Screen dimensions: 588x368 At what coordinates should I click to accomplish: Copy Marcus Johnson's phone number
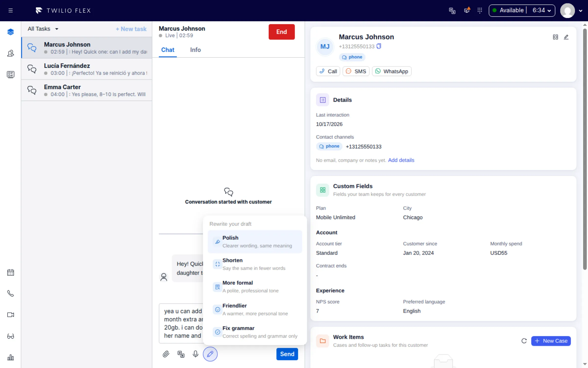pyautogui.click(x=379, y=46)
